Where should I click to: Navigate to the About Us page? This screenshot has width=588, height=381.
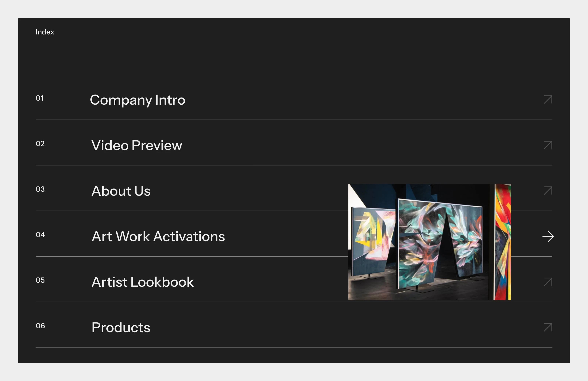click(121, 191)
